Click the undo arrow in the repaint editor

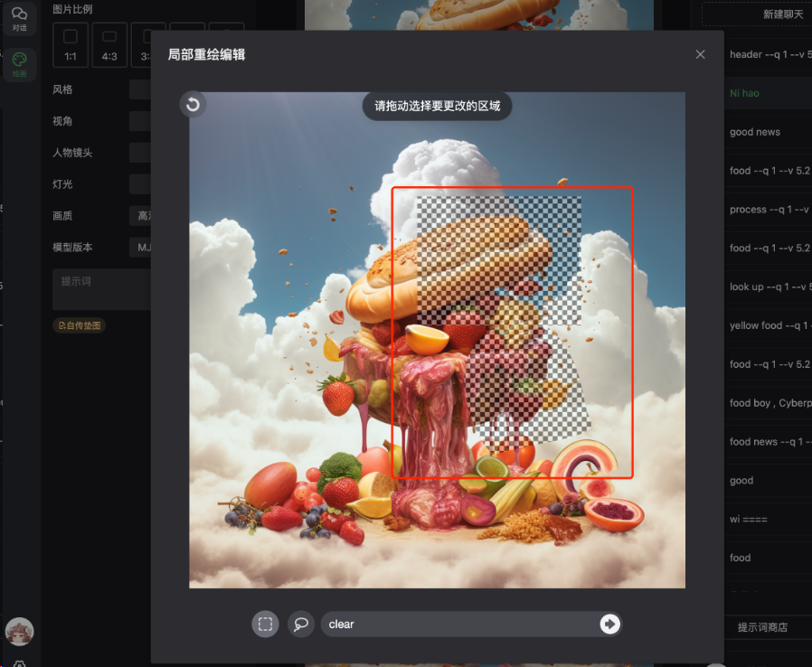click(x=192, y=105)
